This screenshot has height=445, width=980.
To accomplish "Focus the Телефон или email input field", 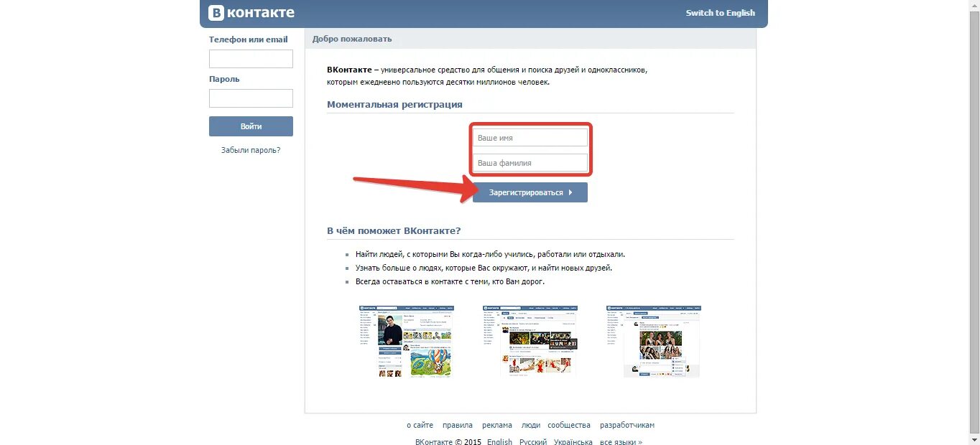I will (251, 59).
